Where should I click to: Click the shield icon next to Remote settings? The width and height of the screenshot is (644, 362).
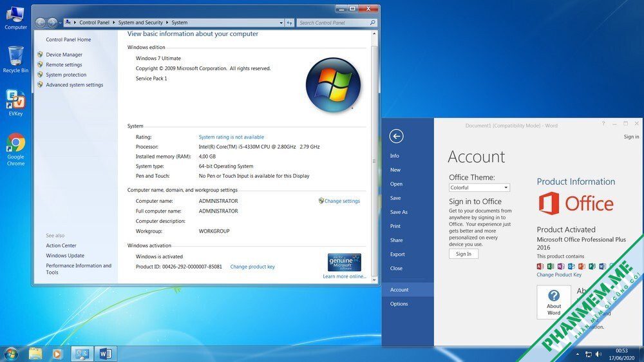point(40,64)
